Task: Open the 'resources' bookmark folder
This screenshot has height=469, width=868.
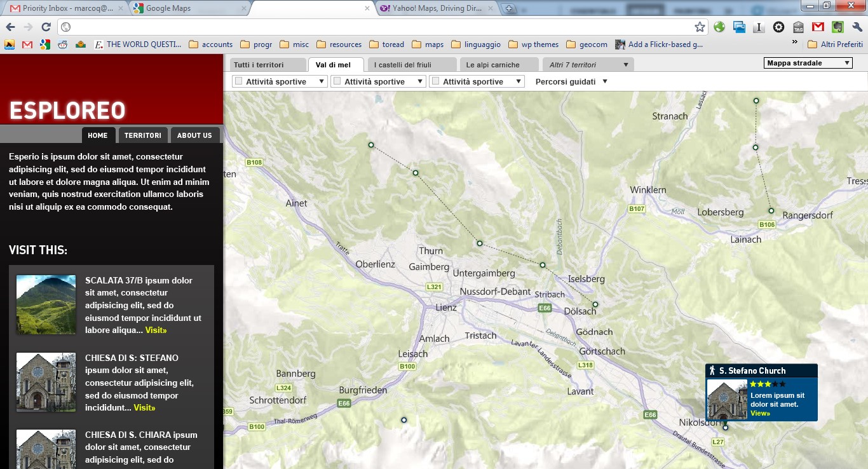Action: 339,44
